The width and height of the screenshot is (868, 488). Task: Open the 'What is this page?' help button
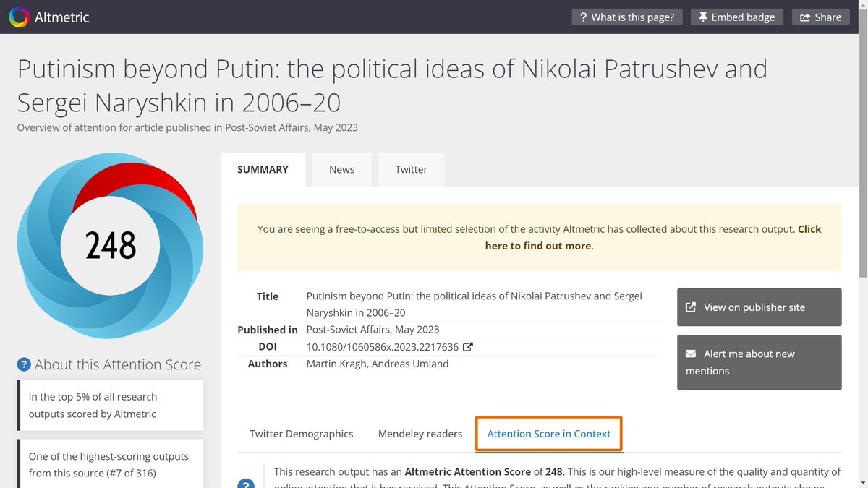pos(627,17)
